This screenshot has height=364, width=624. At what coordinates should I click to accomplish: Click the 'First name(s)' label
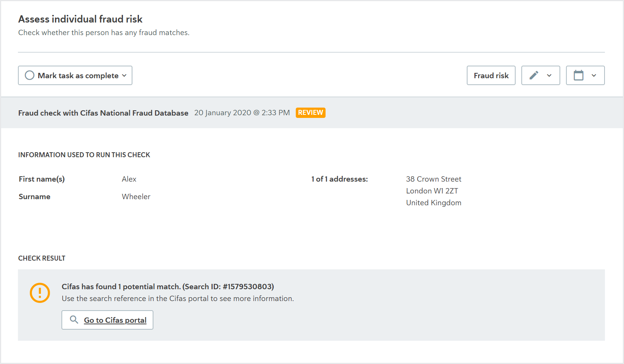42,179
